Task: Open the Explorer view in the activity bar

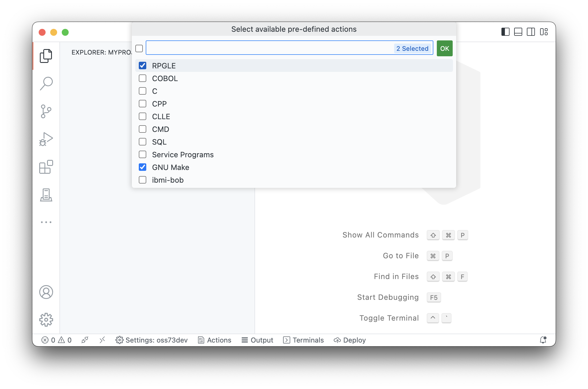Action: point(46,56)
